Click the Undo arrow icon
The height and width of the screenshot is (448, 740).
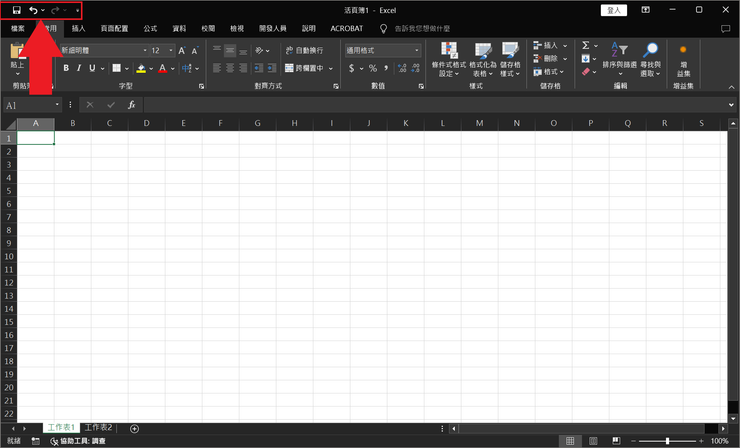click(33, 10)
